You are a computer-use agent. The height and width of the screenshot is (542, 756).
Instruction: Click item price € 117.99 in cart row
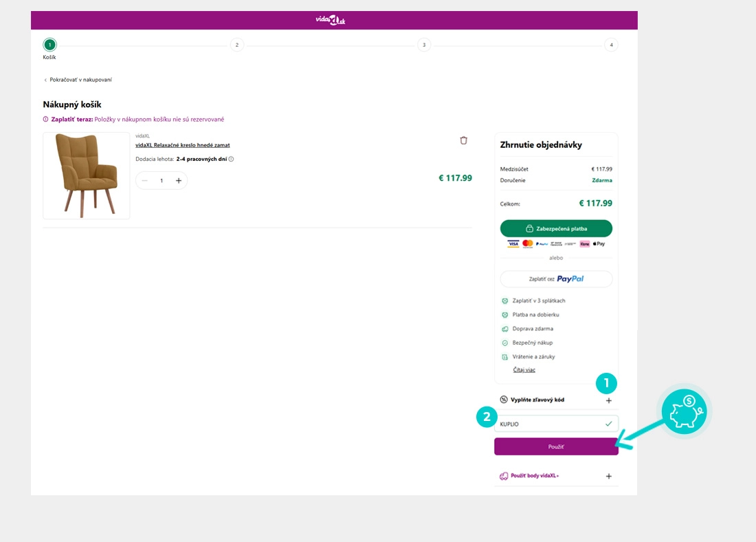coord(455,178)
